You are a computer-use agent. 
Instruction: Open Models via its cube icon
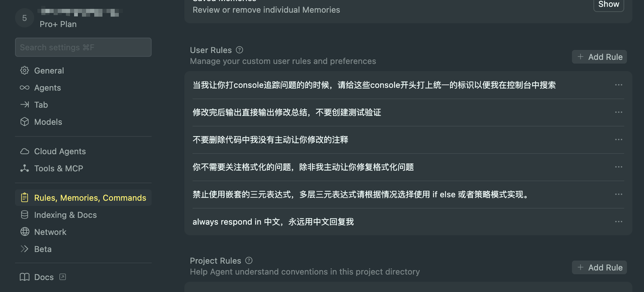24,121
